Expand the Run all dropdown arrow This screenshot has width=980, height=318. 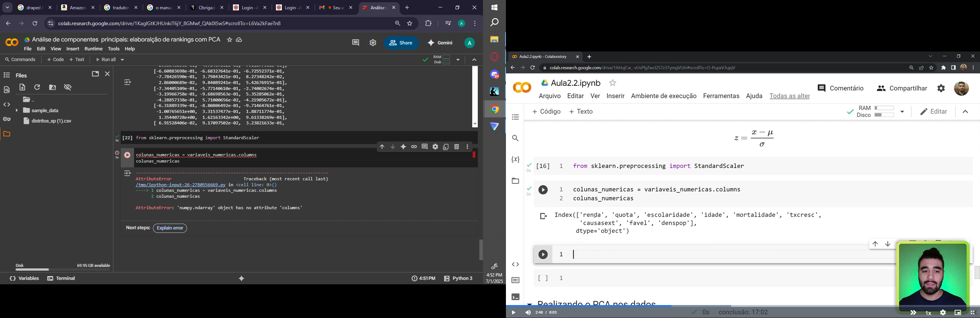(122, 60)
